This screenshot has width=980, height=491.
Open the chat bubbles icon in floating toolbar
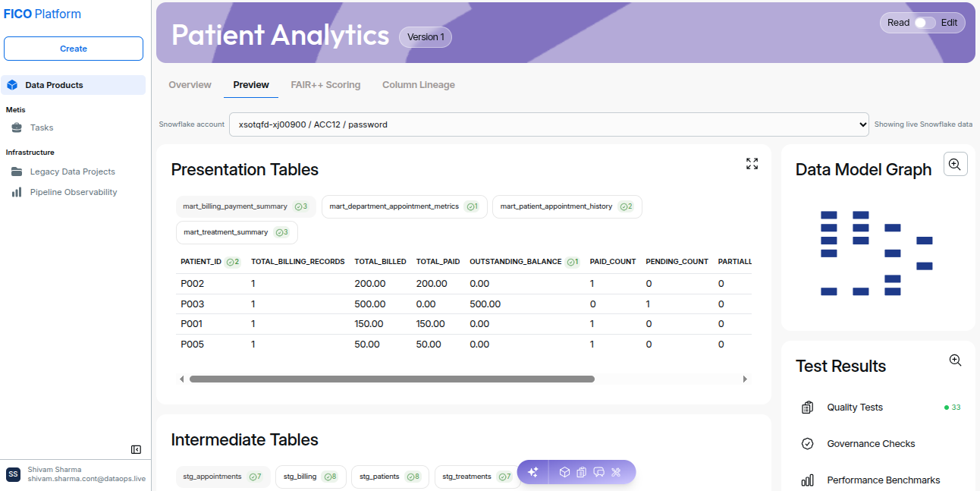tap(599, 472)
